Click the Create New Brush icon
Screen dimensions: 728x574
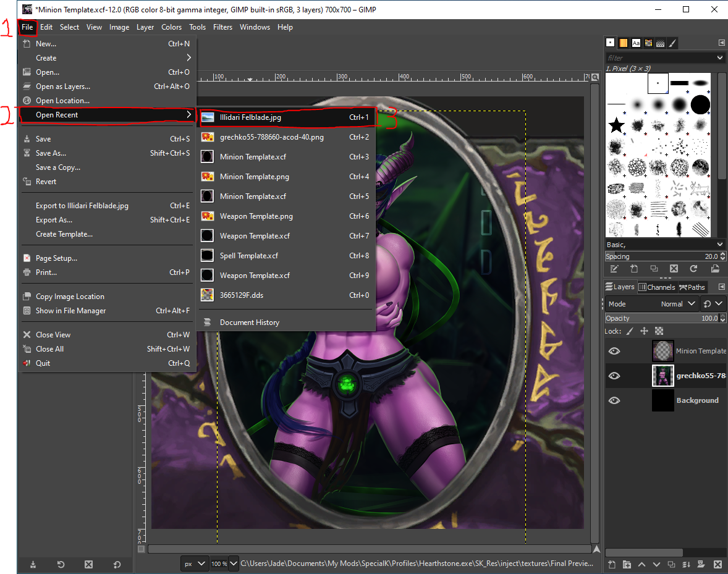634,269
